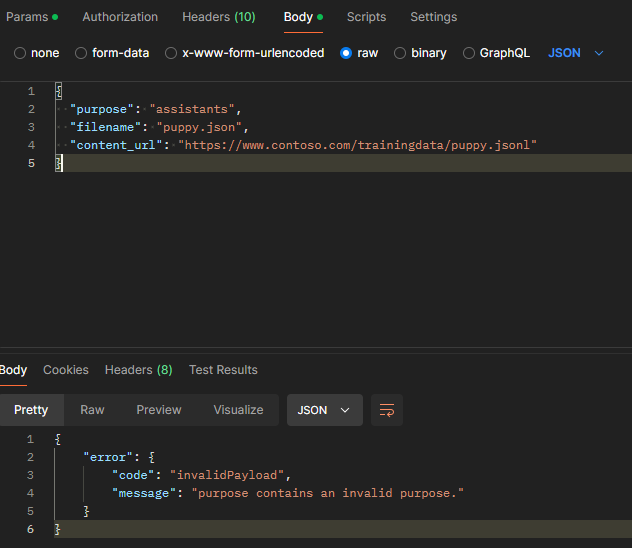This screenshot has width=632, height=548.
Task: Click the "purpose contains an invalid purpose." message
Action: click(328, 493)
